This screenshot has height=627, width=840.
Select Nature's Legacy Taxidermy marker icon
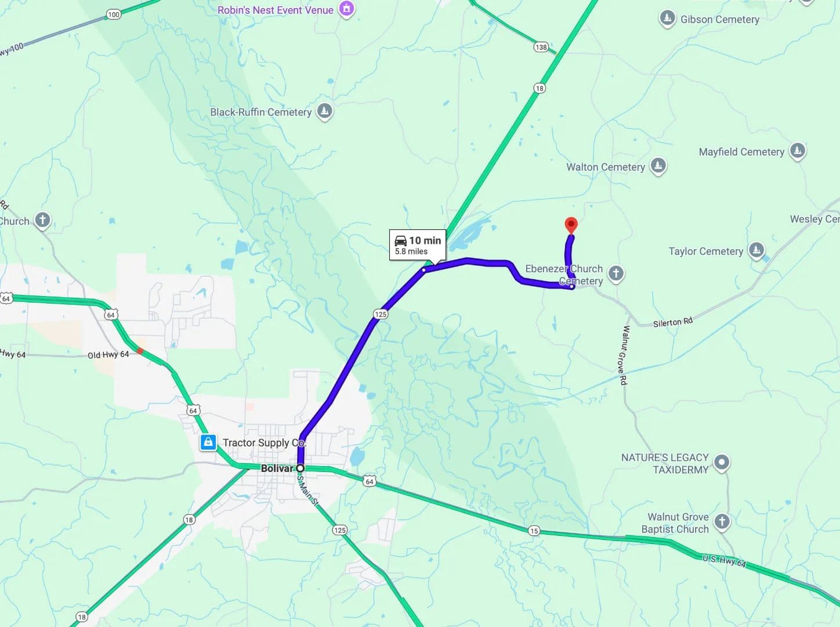pos(721,462)
